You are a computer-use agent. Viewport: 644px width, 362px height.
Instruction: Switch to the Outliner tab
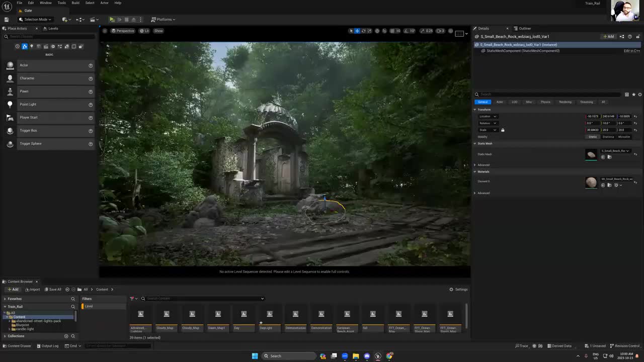coord(524,29)
